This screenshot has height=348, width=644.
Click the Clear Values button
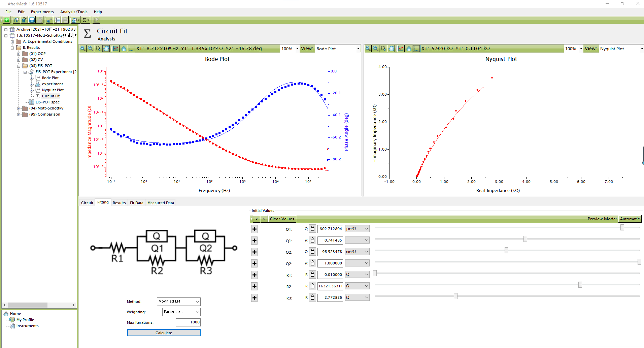click(x=282, y=219)
